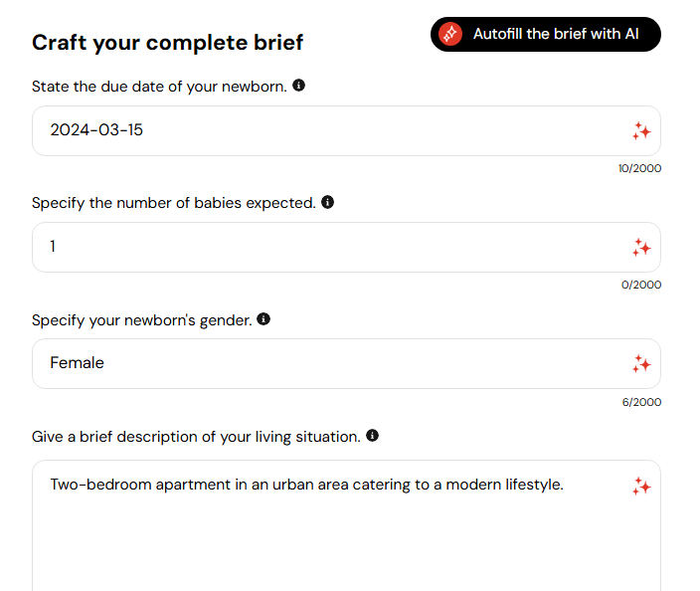Use AI sparkle icon in gender field
700x591 pixels.
coord(641,364)
